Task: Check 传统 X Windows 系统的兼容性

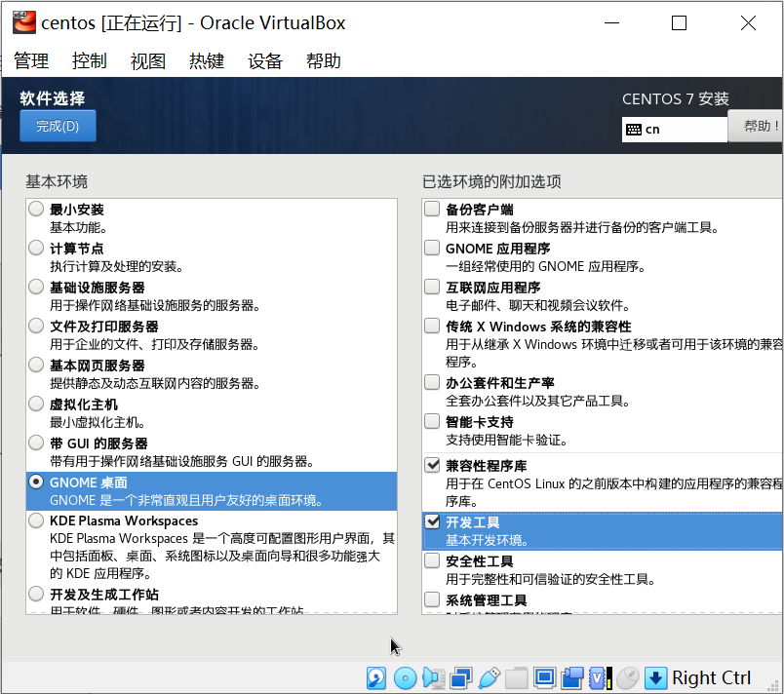Action: [x=432, y=326]
